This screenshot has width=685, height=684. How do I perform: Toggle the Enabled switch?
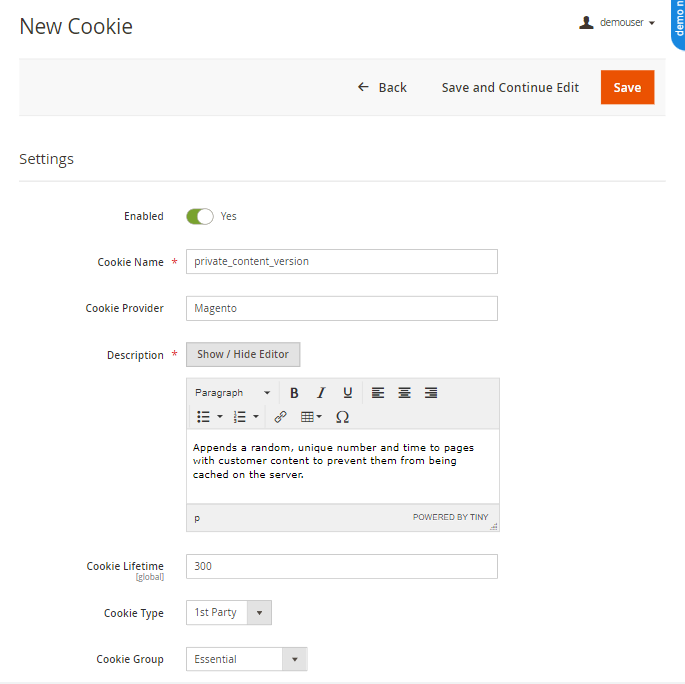pos(200,216)
